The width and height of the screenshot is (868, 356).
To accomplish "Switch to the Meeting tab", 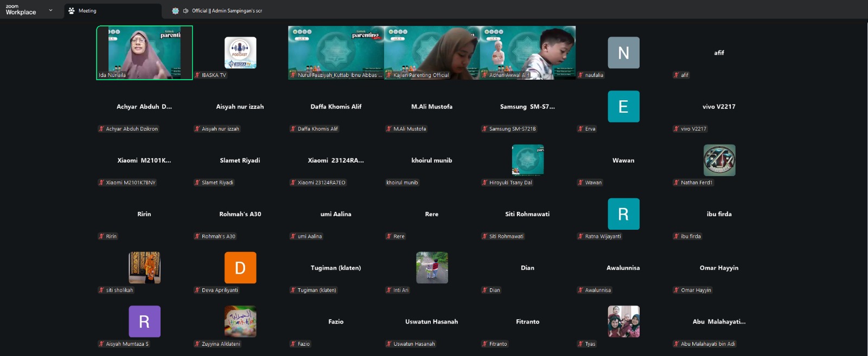I will tap(87, 11).
